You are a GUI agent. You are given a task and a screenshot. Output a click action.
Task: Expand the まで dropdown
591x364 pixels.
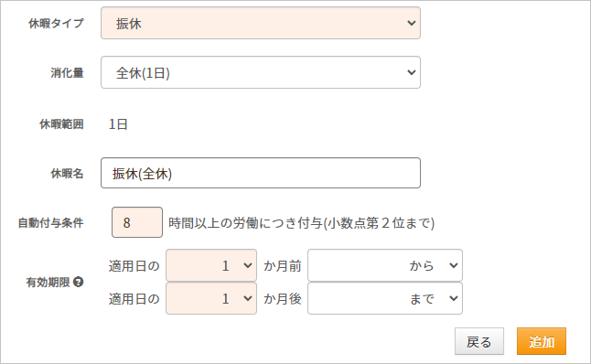(x=385, y=298)
